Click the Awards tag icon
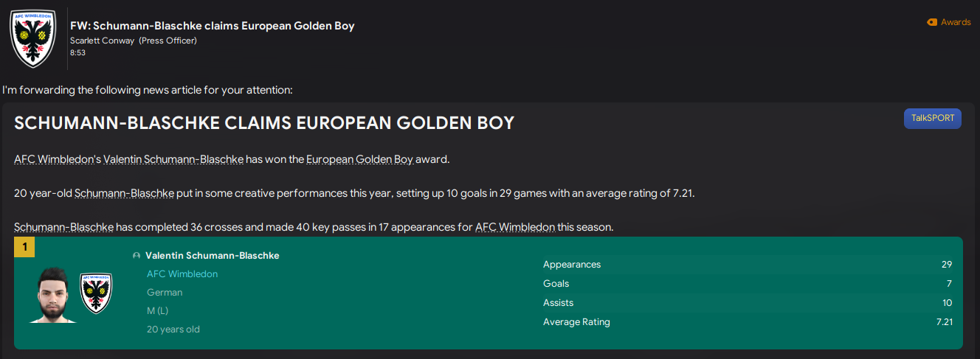This screenshot has width=980, height=359. 931,22
